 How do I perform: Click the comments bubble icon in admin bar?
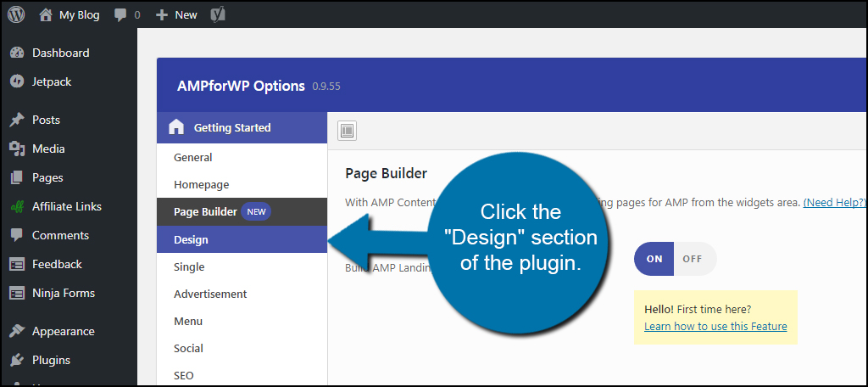point(120,15)
